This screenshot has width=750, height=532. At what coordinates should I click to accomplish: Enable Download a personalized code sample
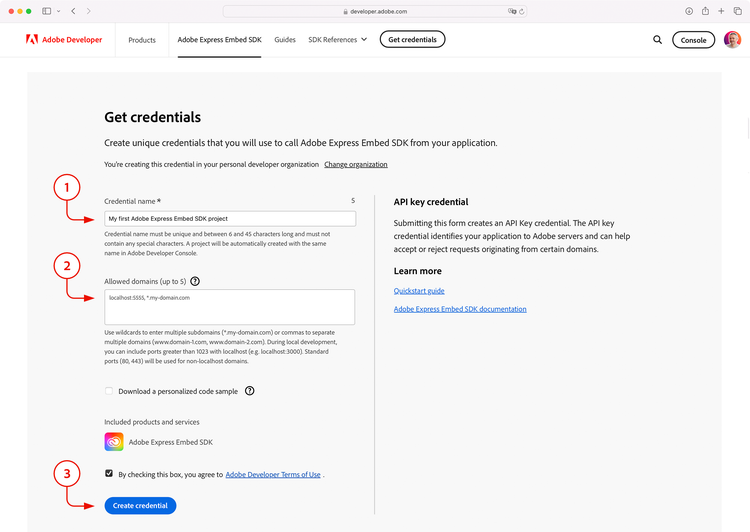pyautogui.click(x=108, y=391)
